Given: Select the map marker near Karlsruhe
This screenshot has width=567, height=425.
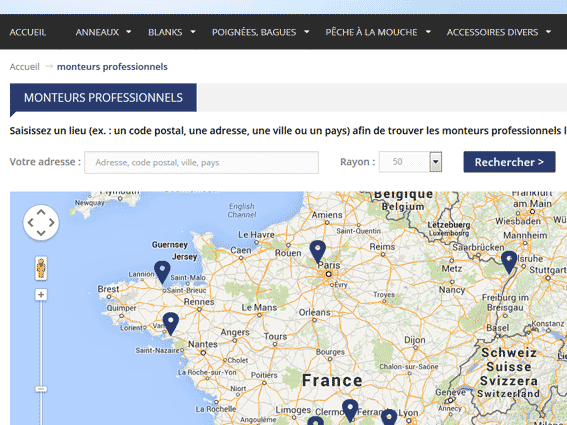Looking at the screenshot, I should pos(509,262).
